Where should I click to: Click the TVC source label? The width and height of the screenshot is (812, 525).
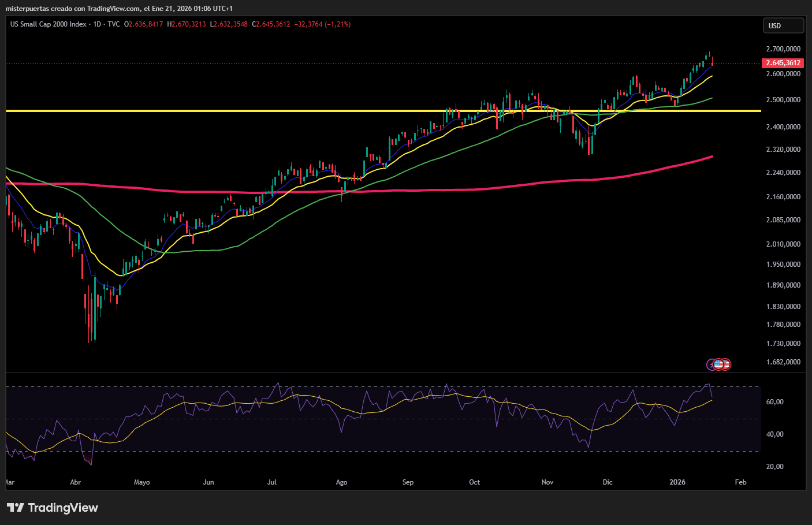(x=114, y=24)
